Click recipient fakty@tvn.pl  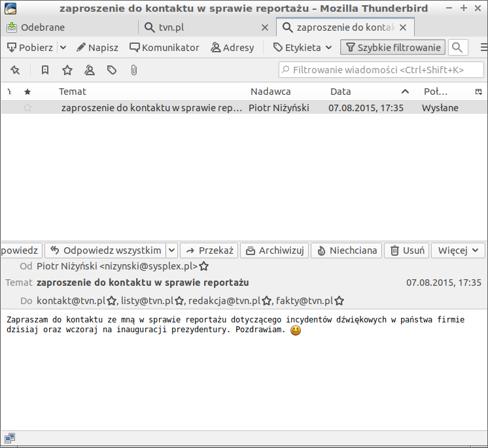[305, 301]
